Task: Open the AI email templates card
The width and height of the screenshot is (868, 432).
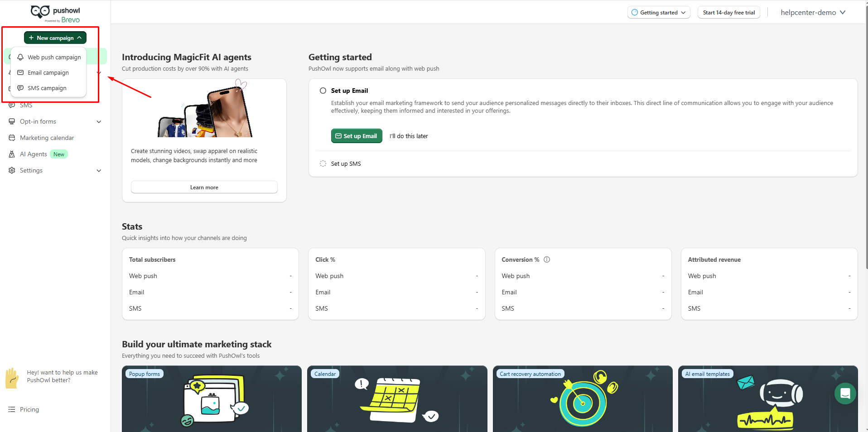Action: pos(768,399)
